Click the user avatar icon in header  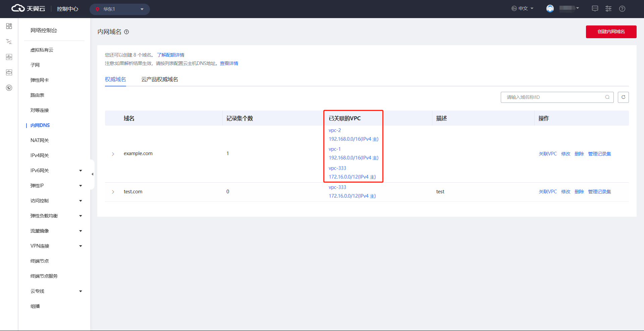pyautogui.click(x=550, y=9)
